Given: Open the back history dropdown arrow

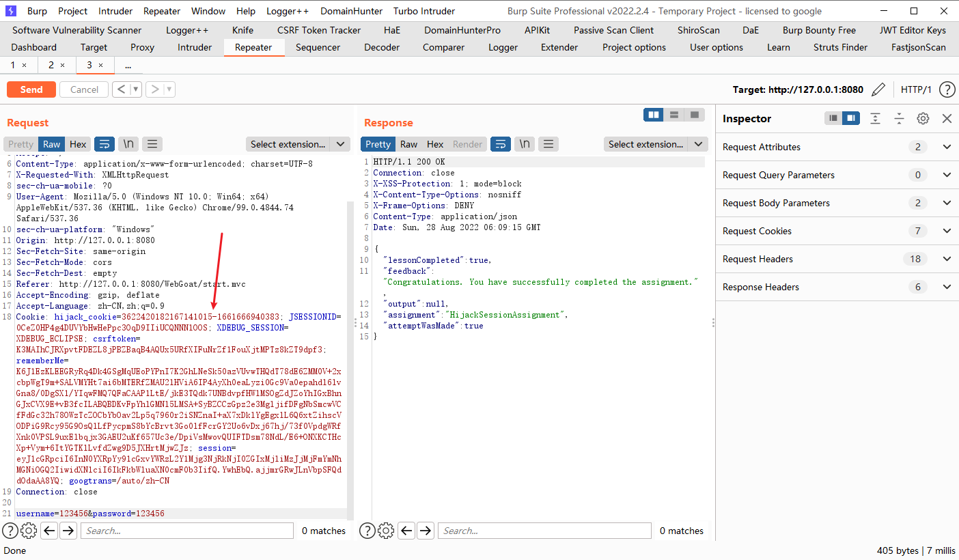Looking at the screenshot, I should (x=135, y=89).
